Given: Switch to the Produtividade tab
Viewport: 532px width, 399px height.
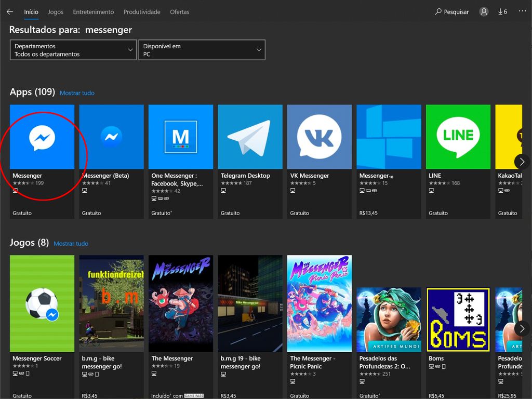Looking at the screenshot, I should pyautogui.click(x=142, y=12).
